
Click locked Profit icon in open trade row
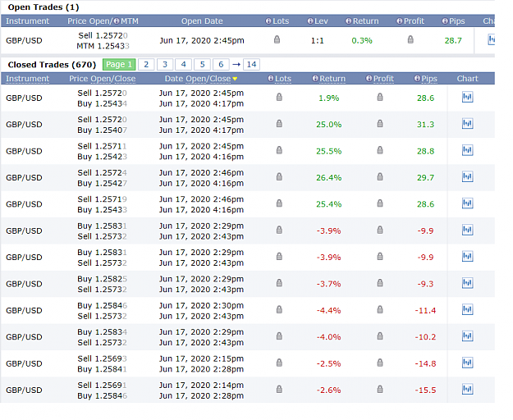pyautogui.click(x=410, y=39)
